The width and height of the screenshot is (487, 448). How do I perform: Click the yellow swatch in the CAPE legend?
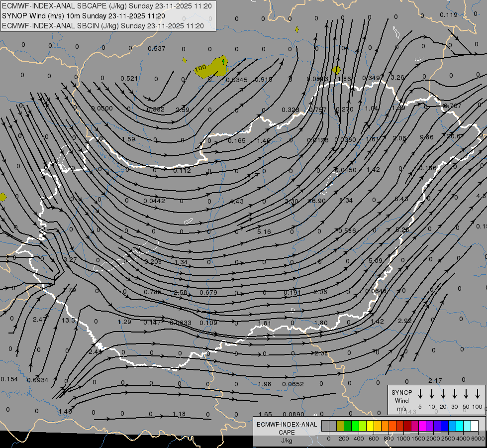[x=370, y=426]
